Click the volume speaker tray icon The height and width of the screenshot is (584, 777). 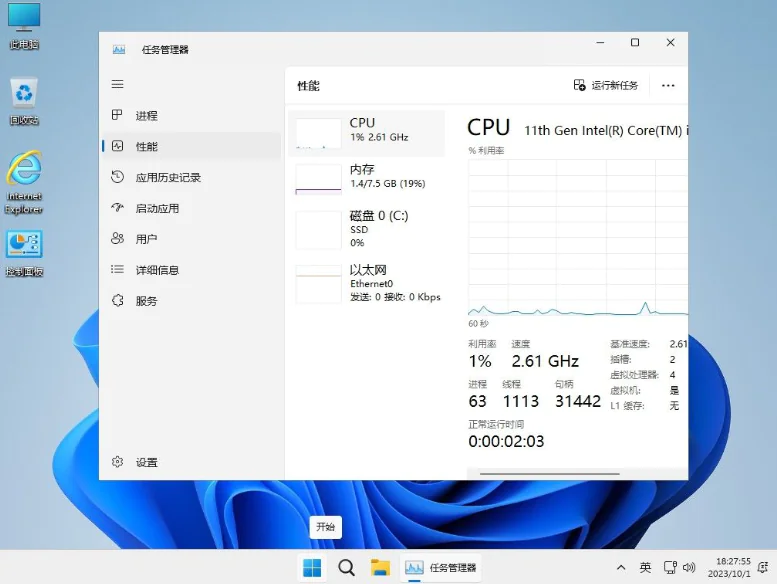[x=689, y=568]
